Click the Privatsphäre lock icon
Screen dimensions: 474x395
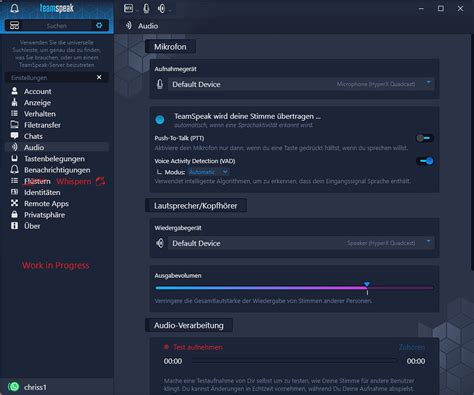14,214
